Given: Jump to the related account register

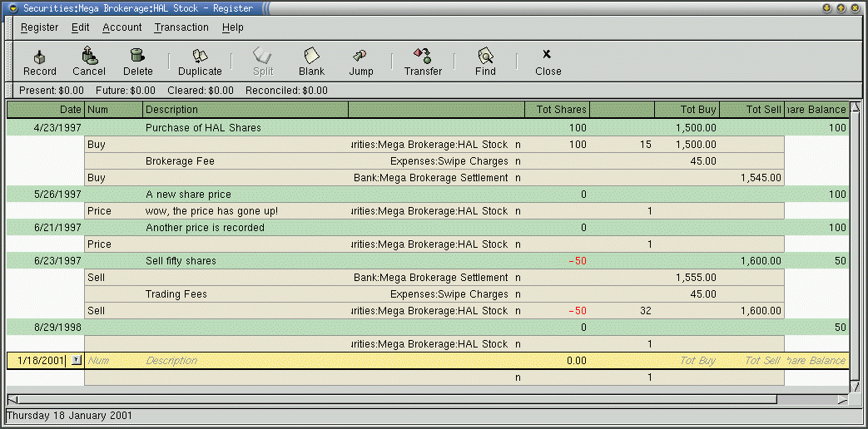Looking at the screenshot, I should 360,62.
